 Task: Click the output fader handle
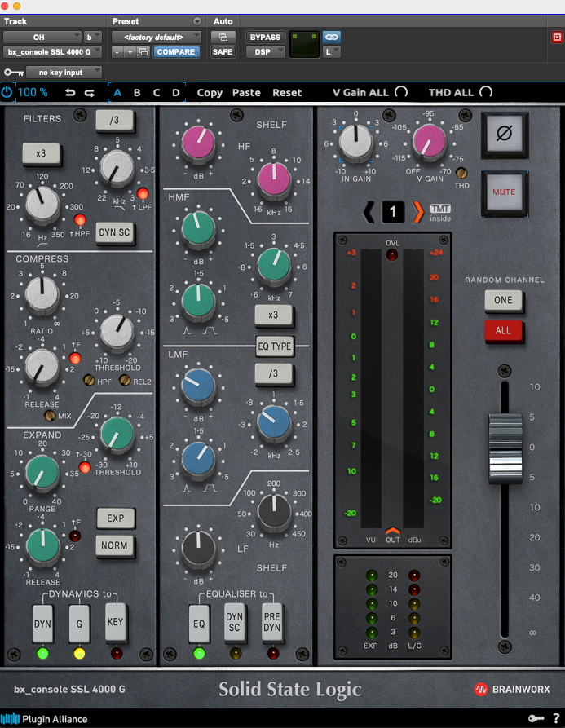[x=505, y=449]
